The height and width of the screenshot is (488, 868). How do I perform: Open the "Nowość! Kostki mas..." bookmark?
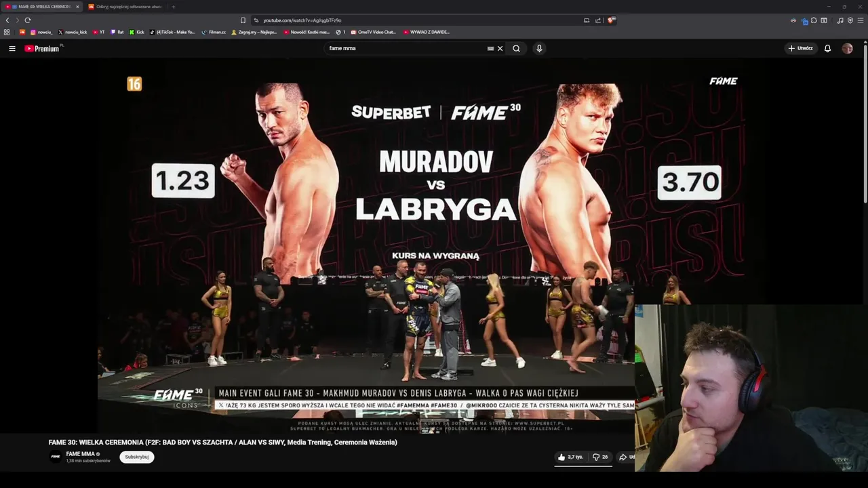307,32
